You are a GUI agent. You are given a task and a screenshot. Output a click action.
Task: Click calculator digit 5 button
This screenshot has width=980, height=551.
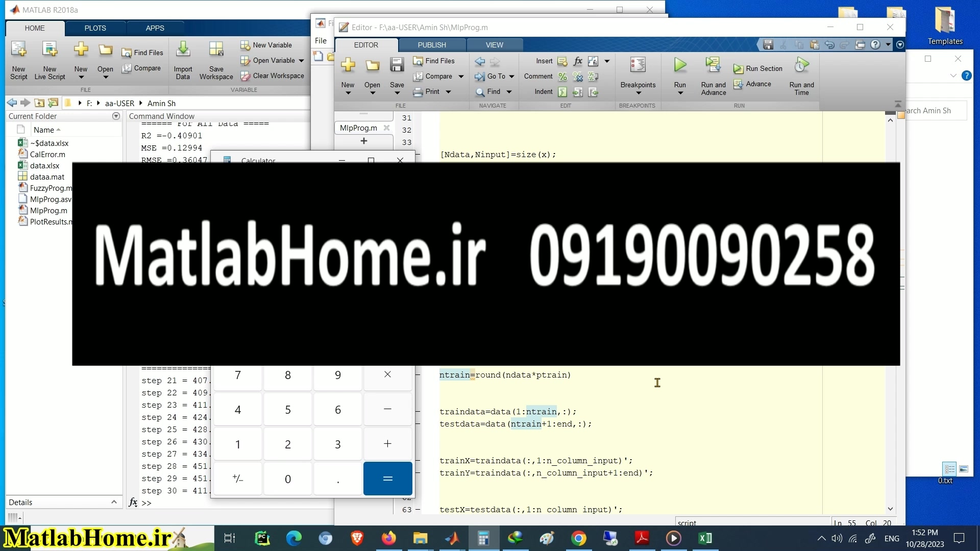coord(287,410)
